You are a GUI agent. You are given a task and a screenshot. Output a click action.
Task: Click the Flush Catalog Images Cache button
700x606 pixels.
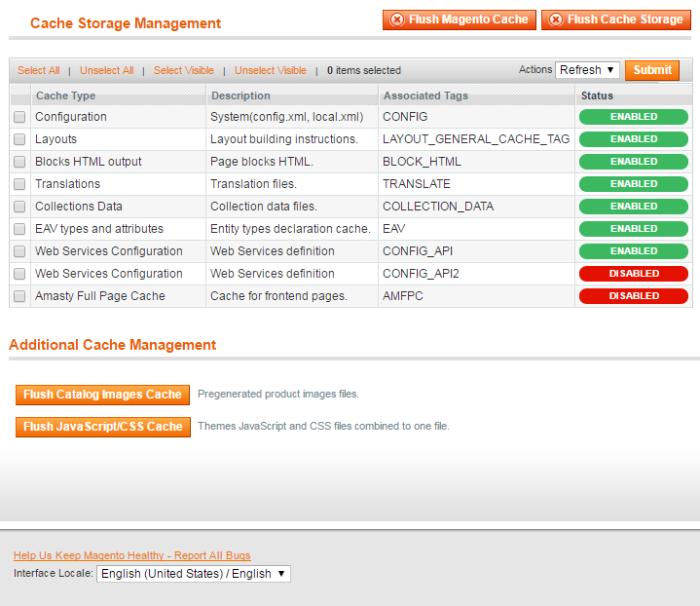coord(102,395)
